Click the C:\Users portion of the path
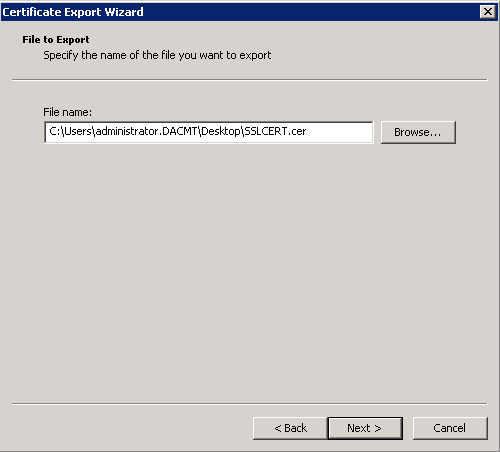 70,131
